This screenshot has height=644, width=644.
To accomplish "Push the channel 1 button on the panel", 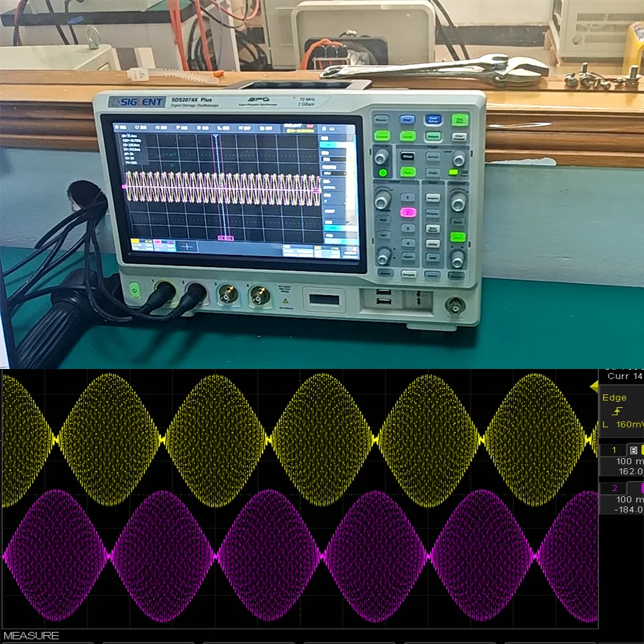I will click(x=407, y=197).
